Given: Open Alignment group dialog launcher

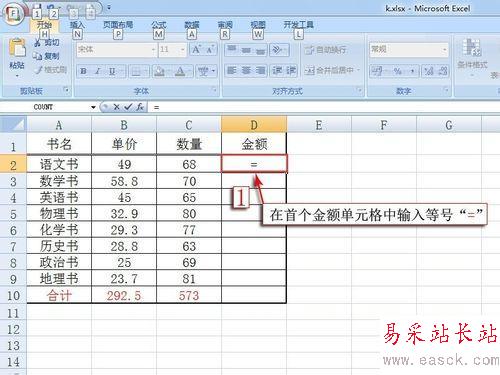Looking at the screenshot, I should tap(359, 90).
